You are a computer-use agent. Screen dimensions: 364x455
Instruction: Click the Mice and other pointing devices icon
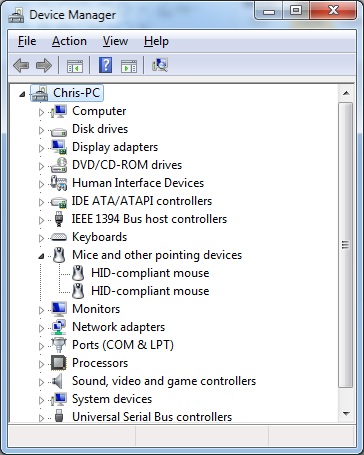coord(59,255)
